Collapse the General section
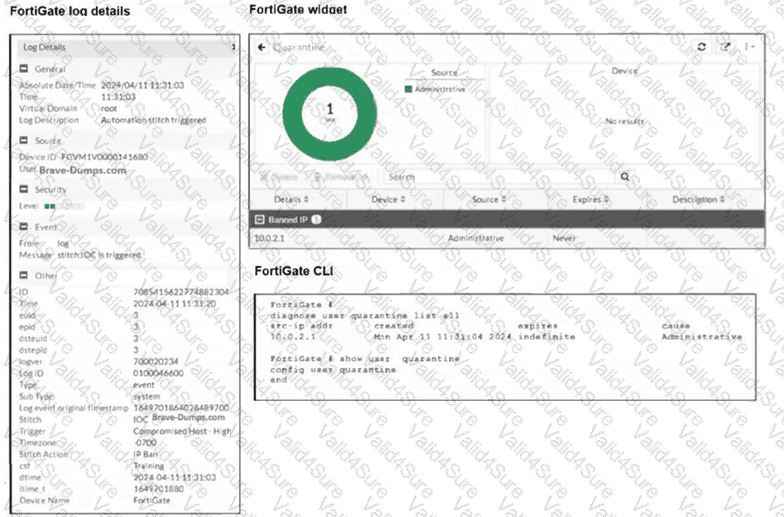The height and width of the screenshot is (517, 784). tap(23, 69)
